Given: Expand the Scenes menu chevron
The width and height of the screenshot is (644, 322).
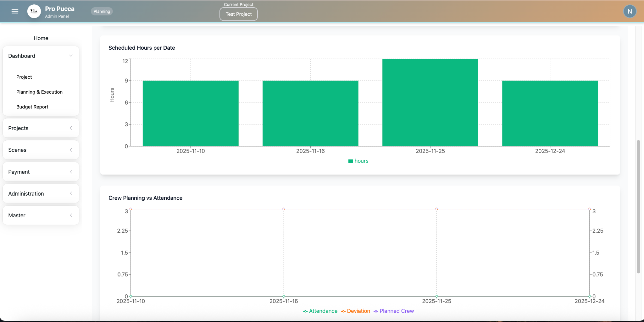Looking at the screenshot, I should [x=71, y=150].
